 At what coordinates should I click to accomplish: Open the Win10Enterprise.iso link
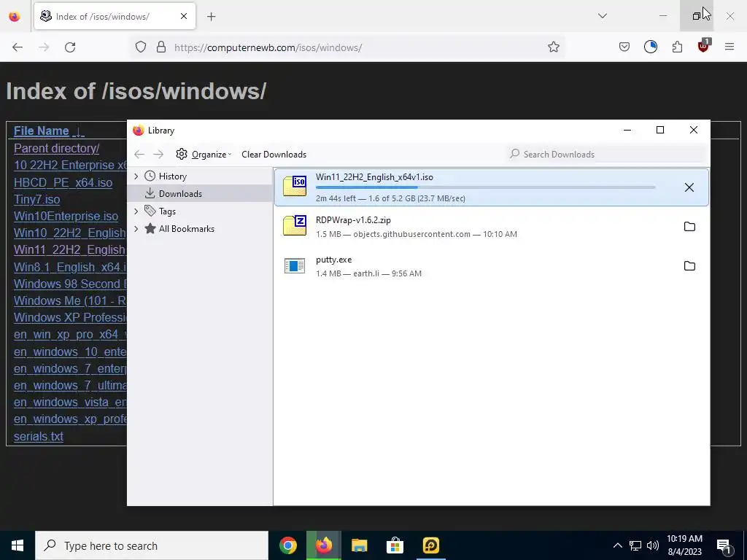tap(66, 216)
